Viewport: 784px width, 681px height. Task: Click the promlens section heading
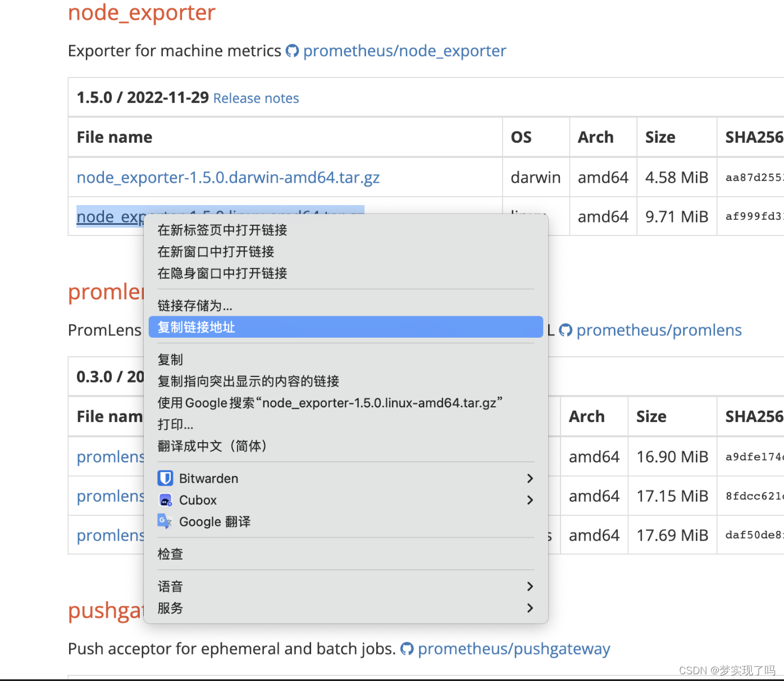pyautogui.click(x=106, y=292)
